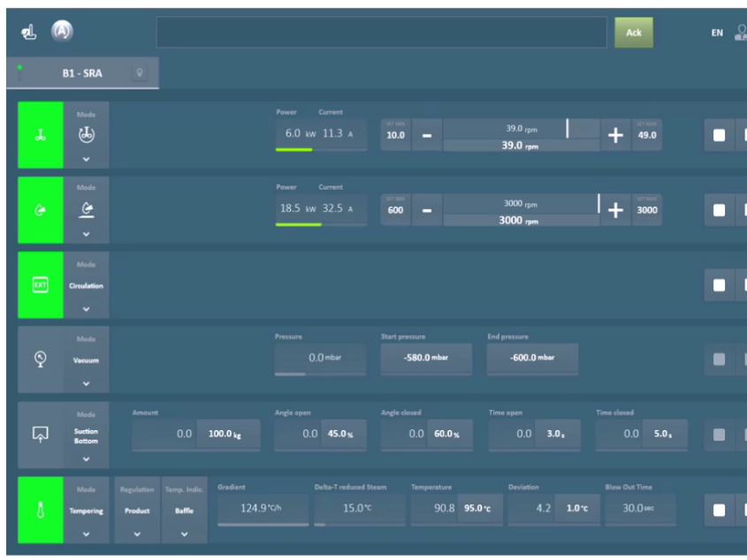
Task: Click the suction bottom icon tile
Action: tap(41, 435)
